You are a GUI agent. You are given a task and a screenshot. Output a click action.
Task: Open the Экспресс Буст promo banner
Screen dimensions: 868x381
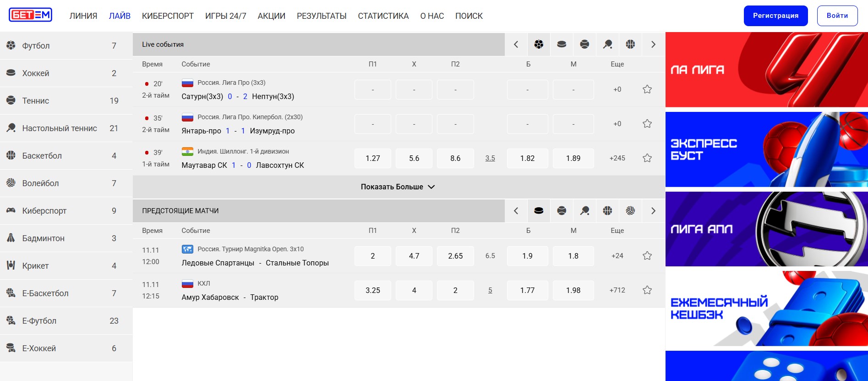(x=766, y=149)
